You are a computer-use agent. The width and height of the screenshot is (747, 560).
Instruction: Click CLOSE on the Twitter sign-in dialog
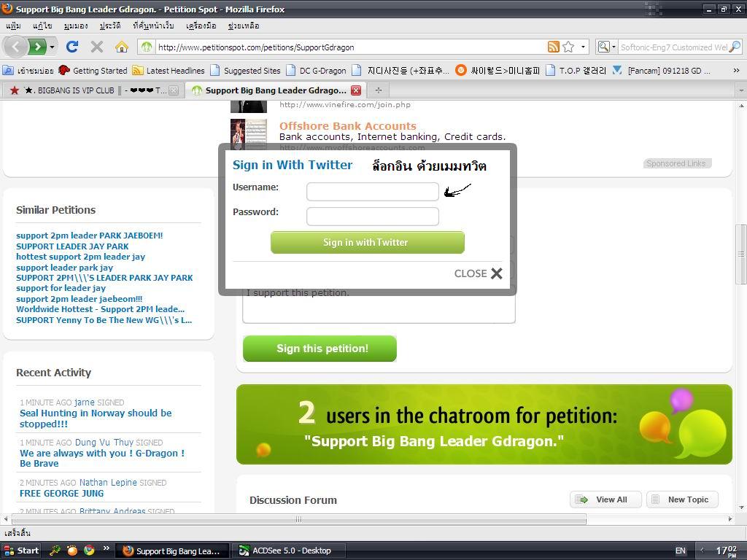coord(478,273)
